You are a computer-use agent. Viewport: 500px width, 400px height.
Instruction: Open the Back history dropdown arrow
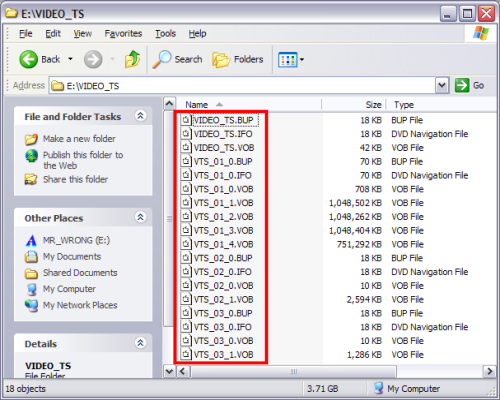click(x=70, y=59)
